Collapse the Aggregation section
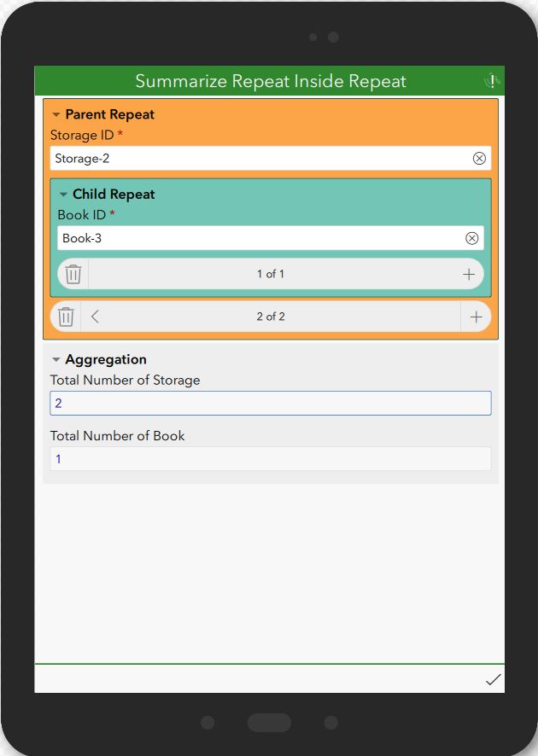Image resolution: width=538 pixels, height=756 pixels. (x=56, y=359)
